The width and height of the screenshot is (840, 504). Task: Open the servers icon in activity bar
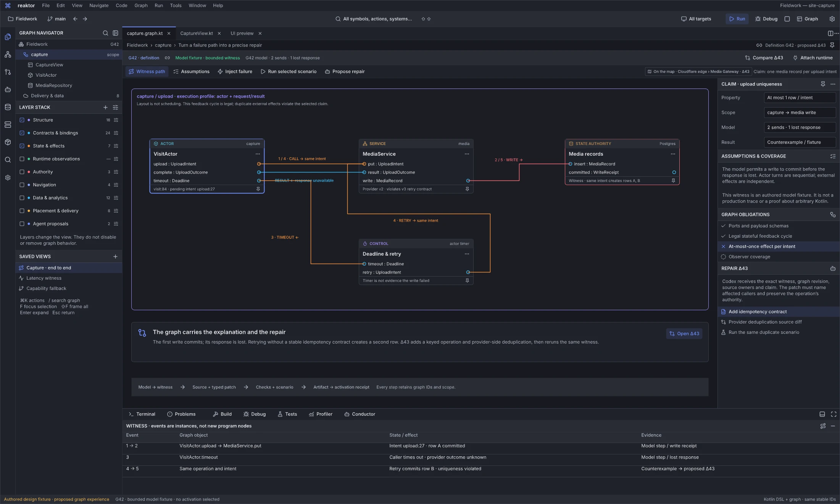point(8,125)
